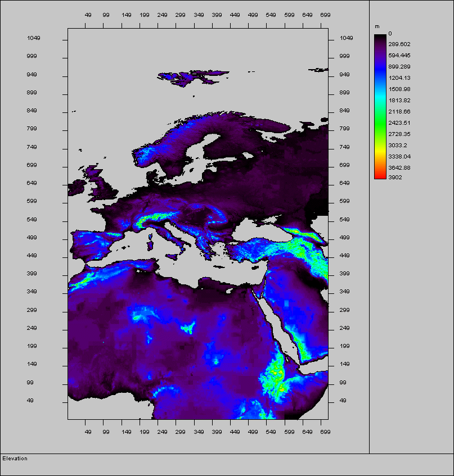
Task: Click right axis label '449'
Action: [x=345, y=256]
